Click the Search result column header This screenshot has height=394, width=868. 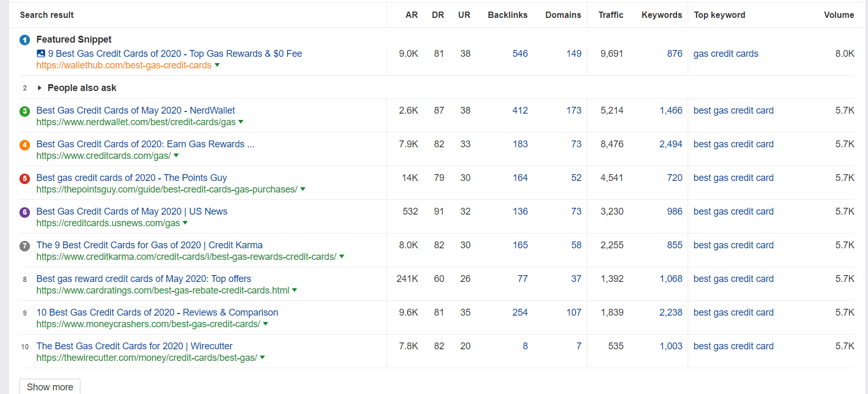(47, 15)
